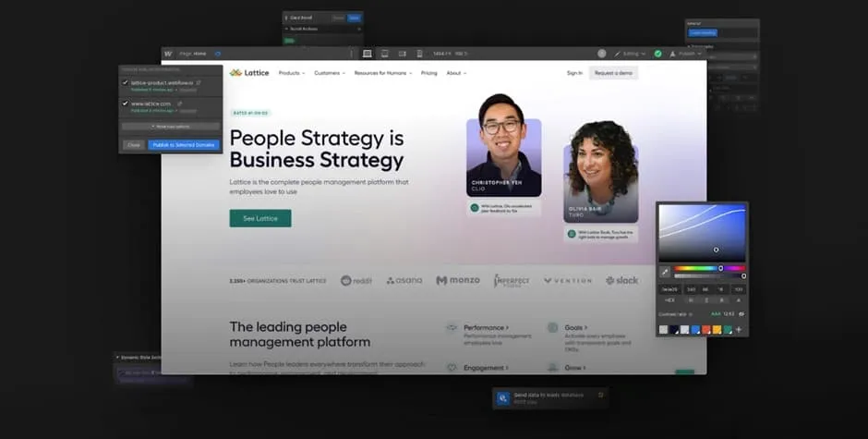The height and width of the screenshot is (439, 868).
Task: Open the Engagement link
Action: pos(486,368)
